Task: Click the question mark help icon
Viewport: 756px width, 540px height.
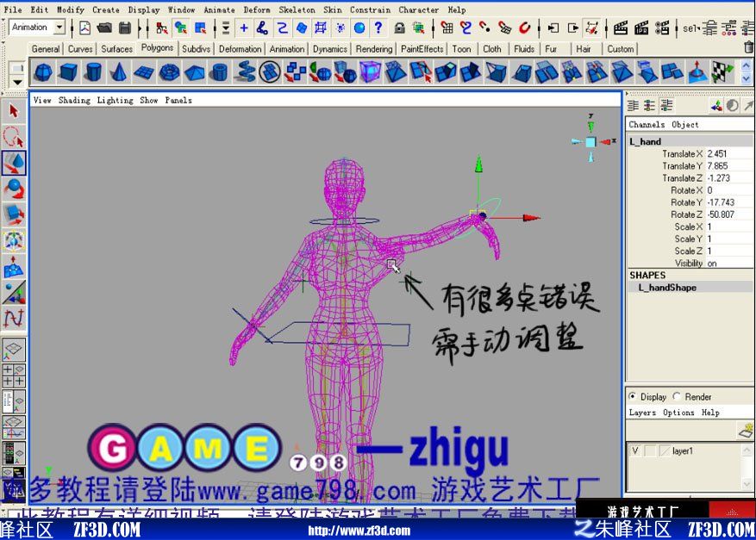Action: [x=379, y=28]
